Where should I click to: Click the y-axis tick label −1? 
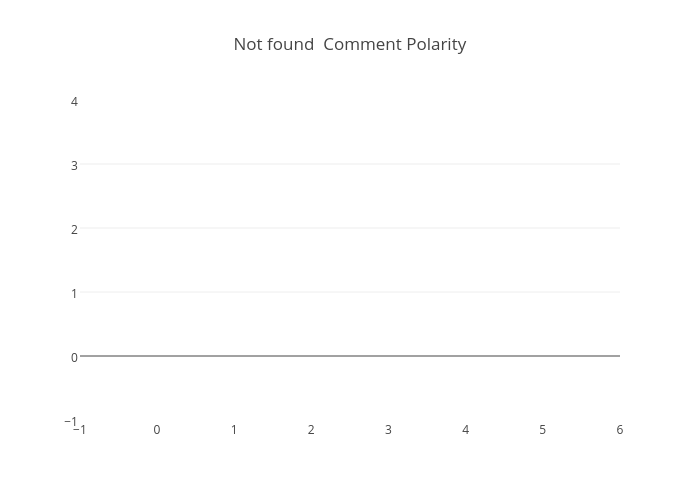click(70, 421)
